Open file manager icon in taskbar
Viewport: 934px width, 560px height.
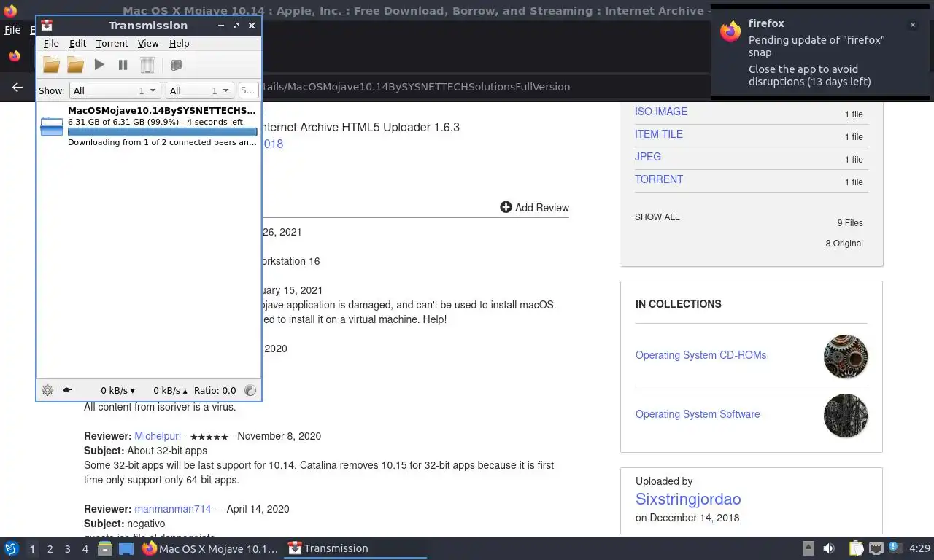(x=105, y=548)
